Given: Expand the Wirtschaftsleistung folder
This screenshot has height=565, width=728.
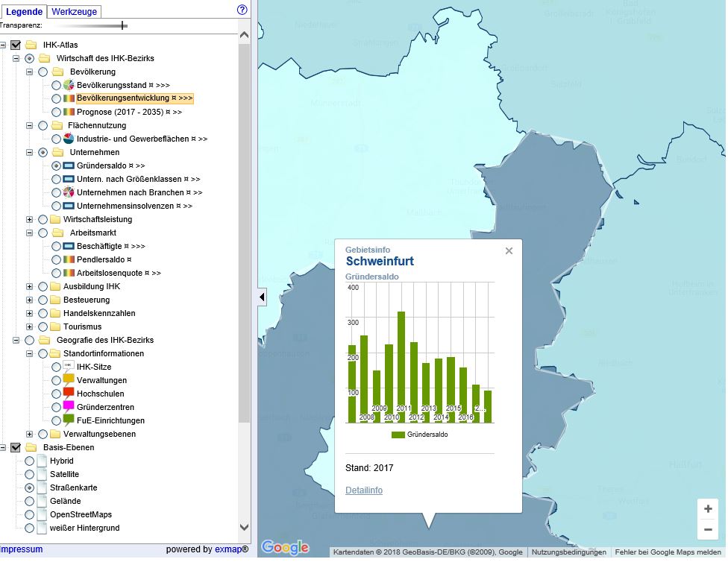Looking at the screenshot, I should click(x=30, y=220).
